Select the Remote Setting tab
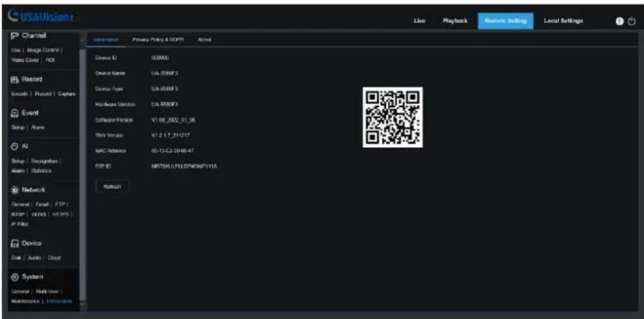 click(x=506, y=21)
